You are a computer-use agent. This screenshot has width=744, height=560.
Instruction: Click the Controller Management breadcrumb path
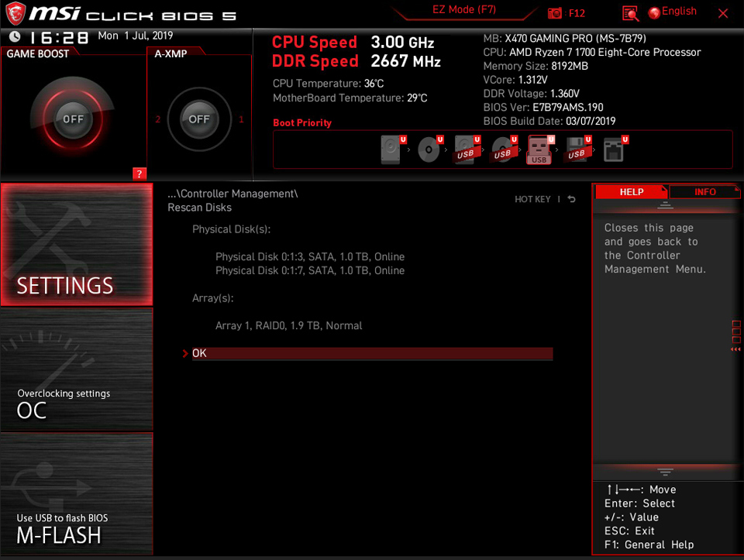tap(232, 194)
